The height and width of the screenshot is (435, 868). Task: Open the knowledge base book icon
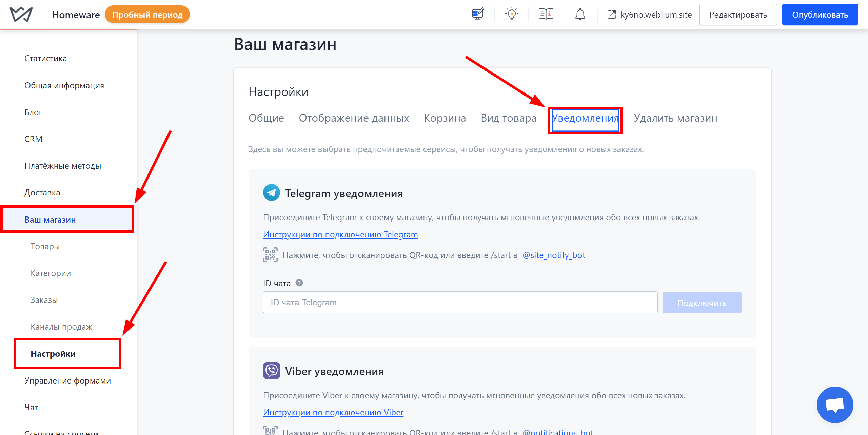point(546,14)
